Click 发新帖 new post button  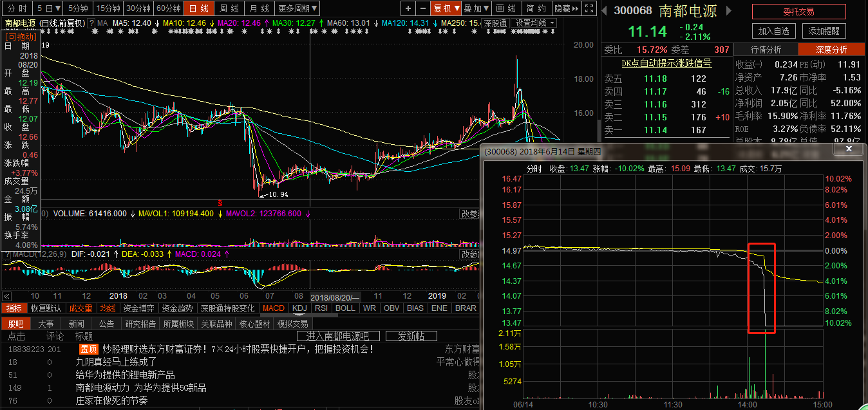coord(411,336)
